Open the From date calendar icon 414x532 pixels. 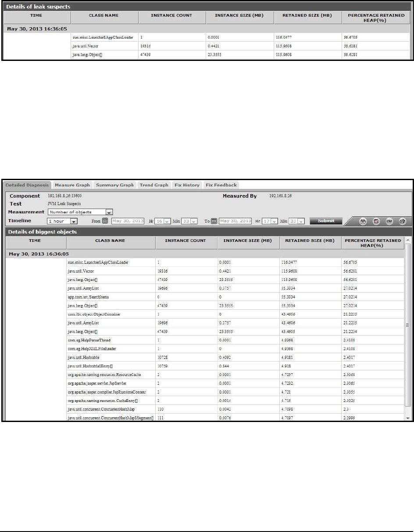(105, 221)
